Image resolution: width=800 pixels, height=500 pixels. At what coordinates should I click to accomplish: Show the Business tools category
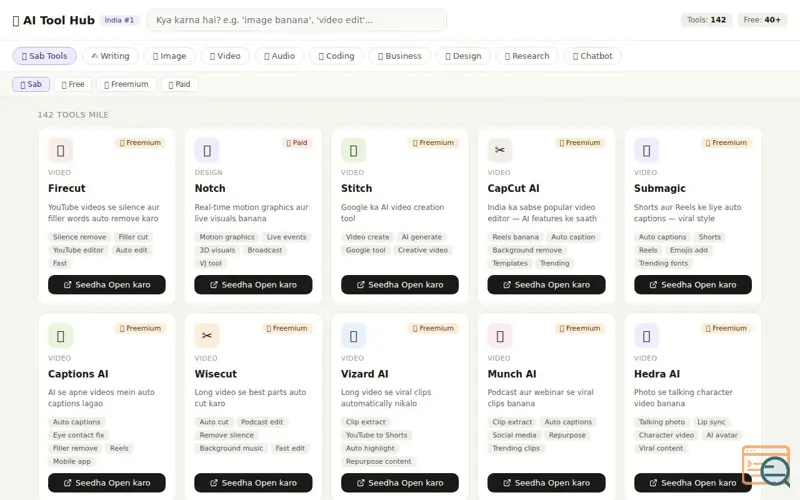click(399, 56)
